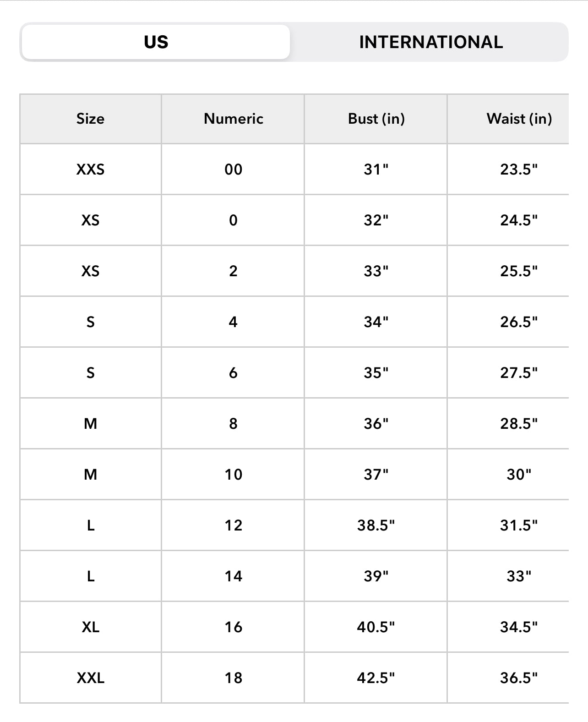The image size is (588, 722).
Task: Click the Size column header
Action: pos(90,119)
